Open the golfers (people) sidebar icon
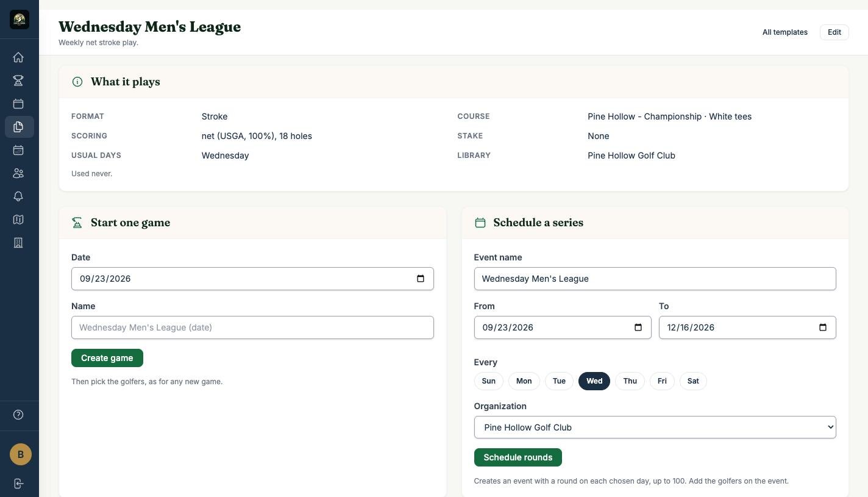The width and height of the screenshot is (868, 497). (x=18, y=173)
